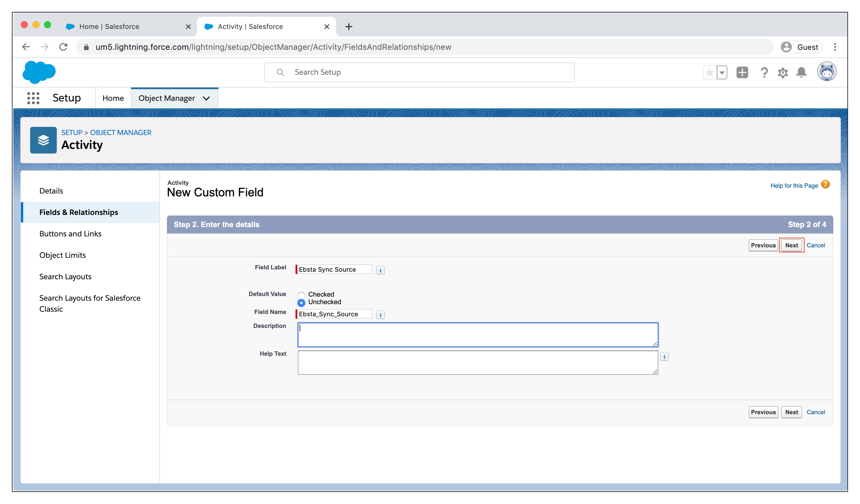This screenshot has width=860, height=504.
Task: Switch to the Home | Salesforce browser tab
Action: tap(109, 27)
